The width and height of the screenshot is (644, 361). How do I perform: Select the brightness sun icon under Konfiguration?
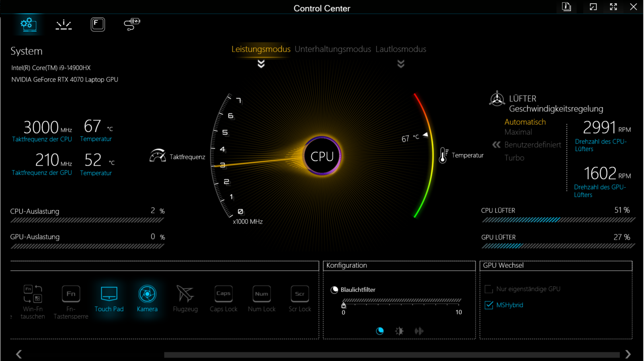399,331
